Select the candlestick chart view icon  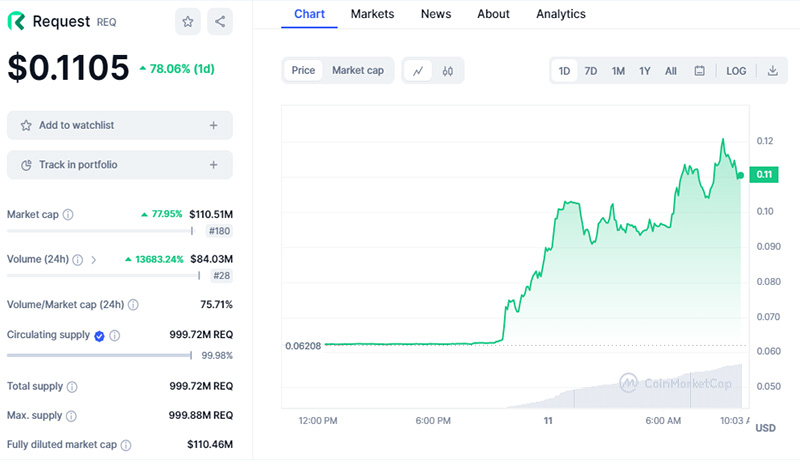447,71
